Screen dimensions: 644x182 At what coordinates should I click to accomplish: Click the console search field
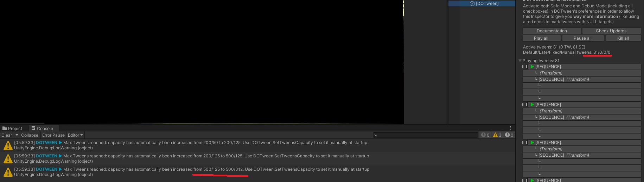426,135
